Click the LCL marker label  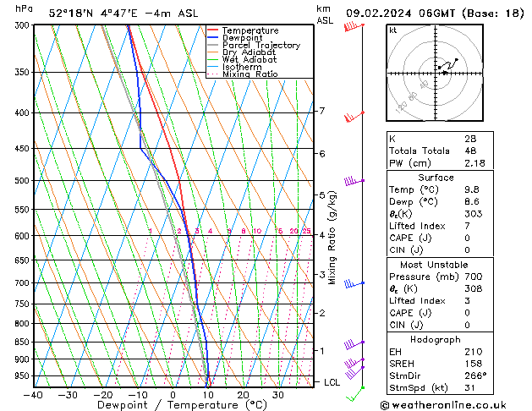[333, 382]
